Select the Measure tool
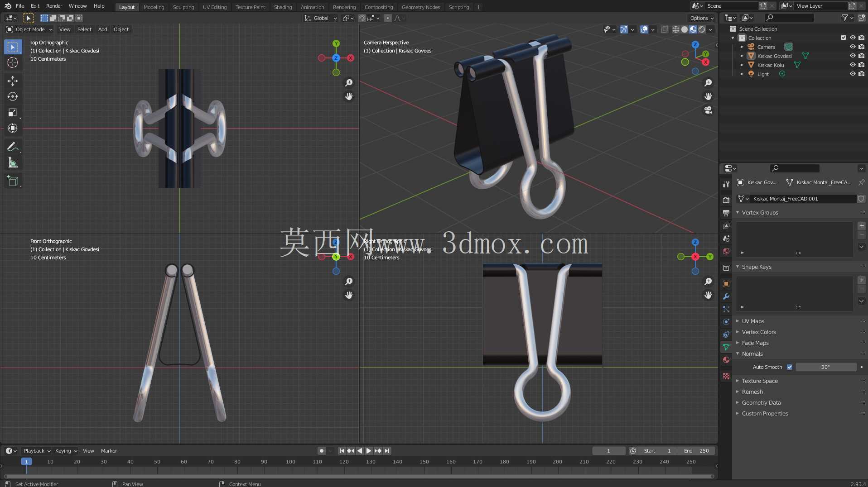Image resolution: width=868 pixels, height=487 pixels. 13,162
